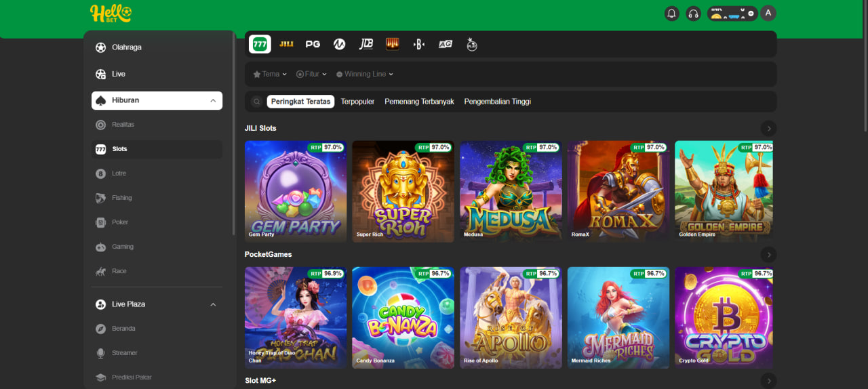Click the Slot MG+ section heading
The height and width of the screenshot is (389, 868).
point(260,381)
